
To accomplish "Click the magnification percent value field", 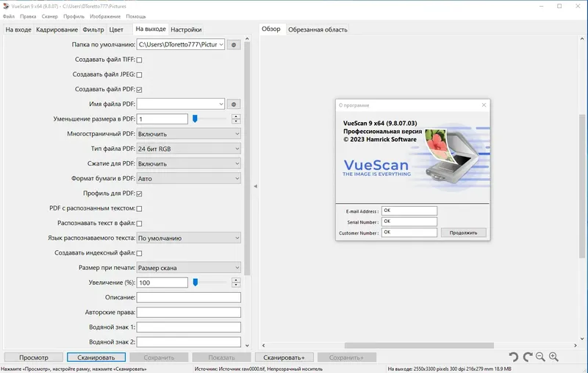I will pyautogui.click(x=162, y=283).
